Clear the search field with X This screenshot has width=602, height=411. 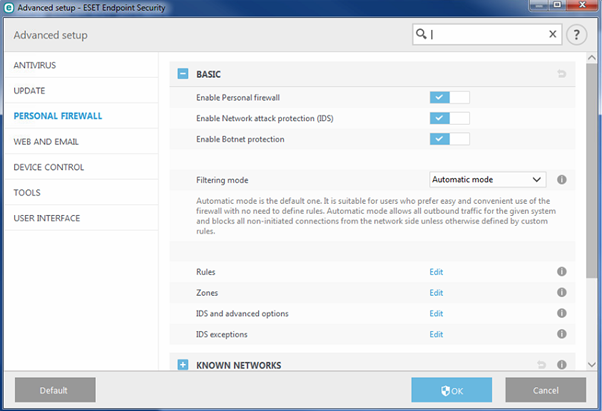[552, 34]
